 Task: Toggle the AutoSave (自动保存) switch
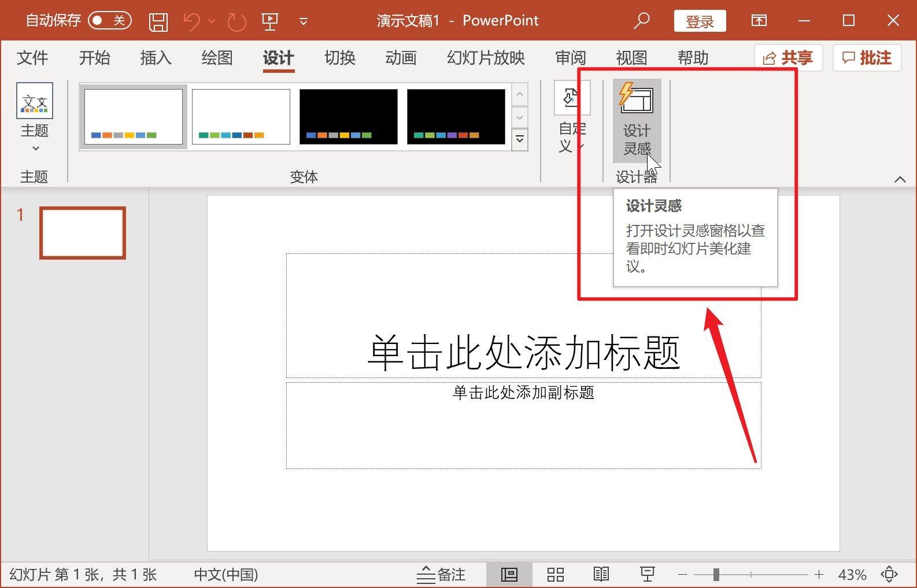(x=110, y=21)
